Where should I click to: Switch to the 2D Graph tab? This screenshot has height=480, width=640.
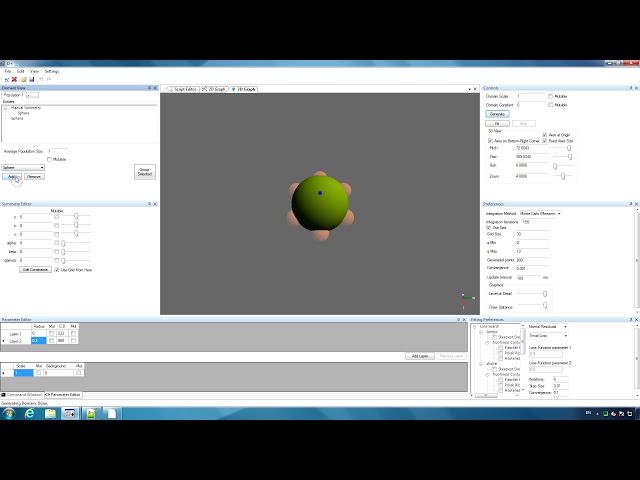tap(214, 89)
